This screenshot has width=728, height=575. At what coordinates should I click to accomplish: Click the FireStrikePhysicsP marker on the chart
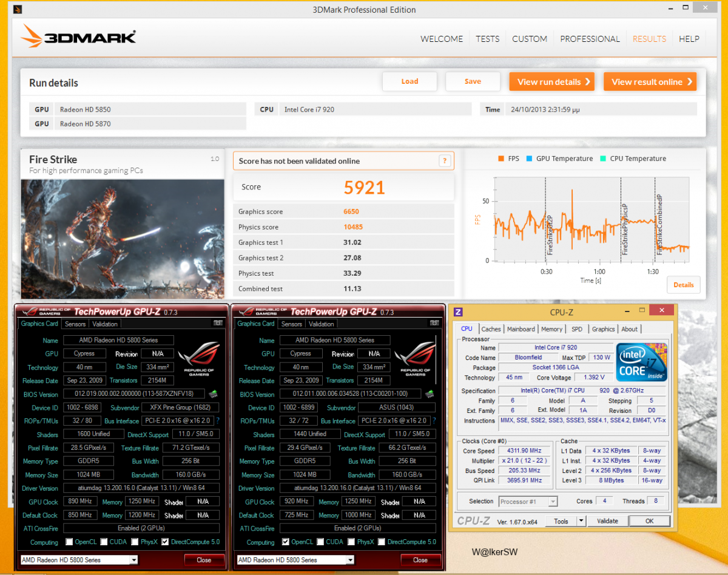pos(625,229)
